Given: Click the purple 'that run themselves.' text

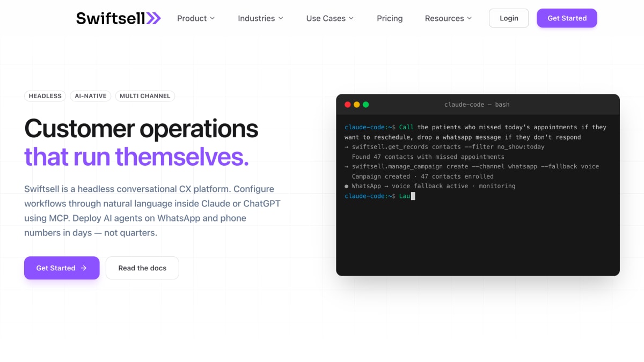Looking at the screenshot, I should coord(136,157).
